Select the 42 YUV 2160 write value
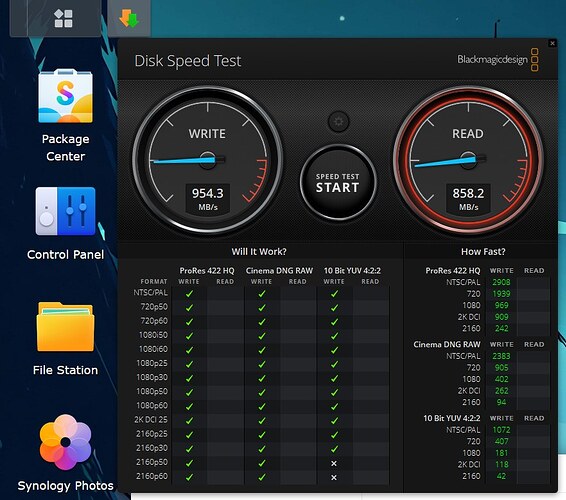This screenshot has width=566, height=500. coord(501,476)
